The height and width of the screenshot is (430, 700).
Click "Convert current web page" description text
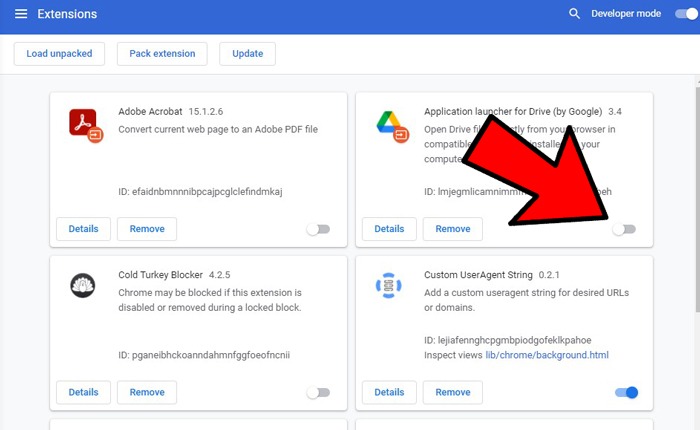point(218,129)
